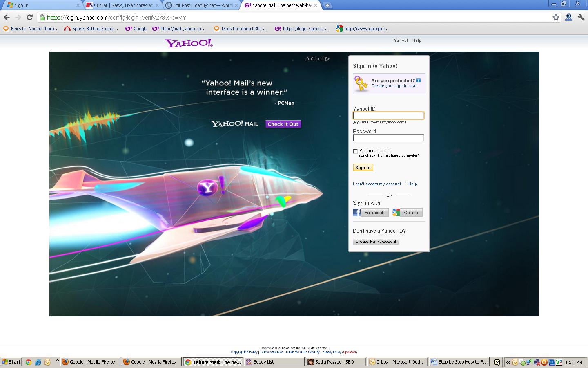This screenshot has height=368, width=588.
Task: Reload the page with the refresh icon
Action: point(29,17)
